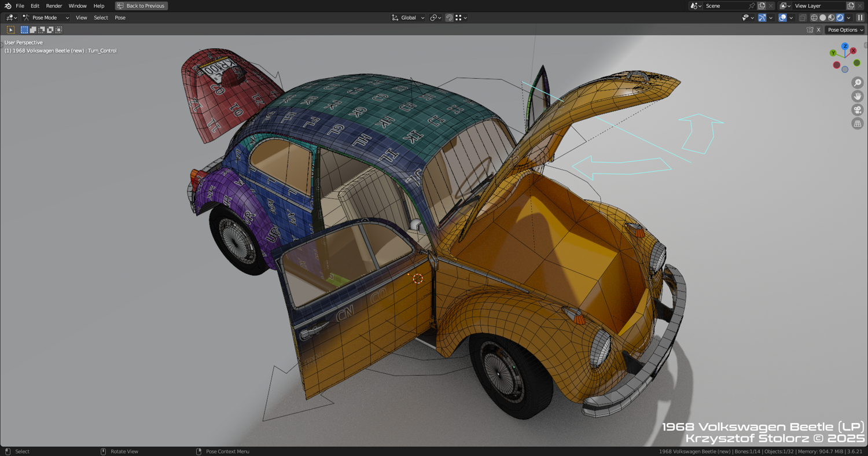Pause the viewport render preview
The width and height of the screenshot is (868, 456).
click(860, 18)
